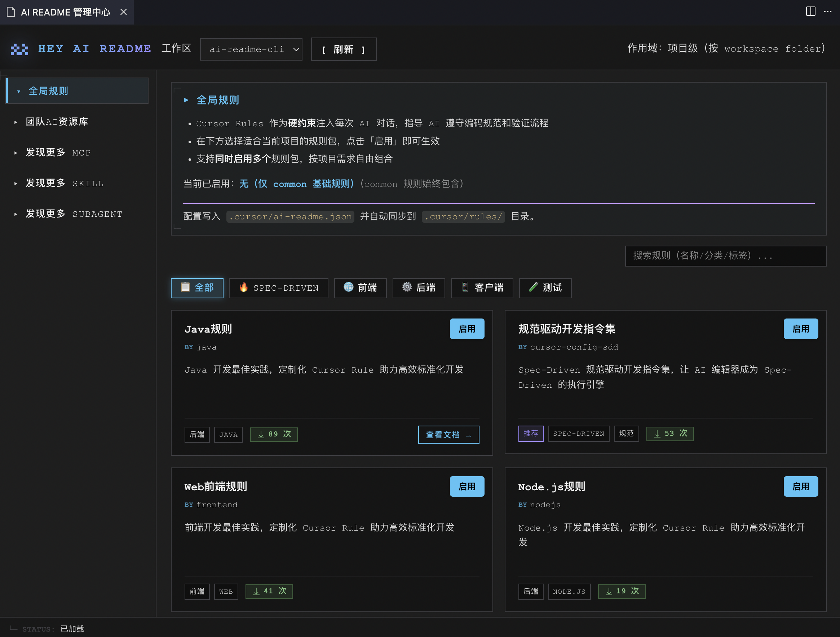Click the gear icon in the 后端 filter
Image resolution: width=840 pixels, height=637 pixels.
pyautogui.click(x=407, y=287)
